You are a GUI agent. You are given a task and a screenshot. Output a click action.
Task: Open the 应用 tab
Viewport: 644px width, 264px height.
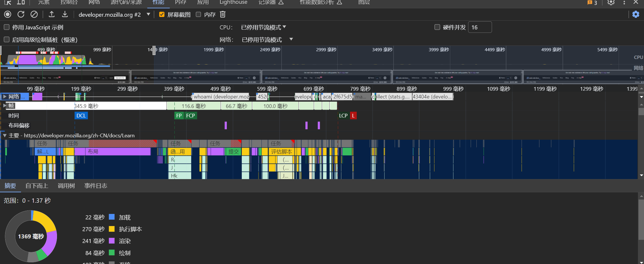(203, 2)
